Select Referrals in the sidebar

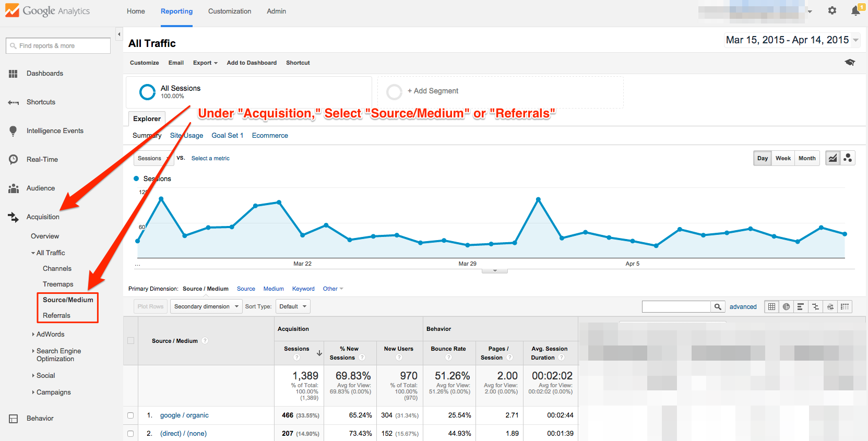point(56,315)
